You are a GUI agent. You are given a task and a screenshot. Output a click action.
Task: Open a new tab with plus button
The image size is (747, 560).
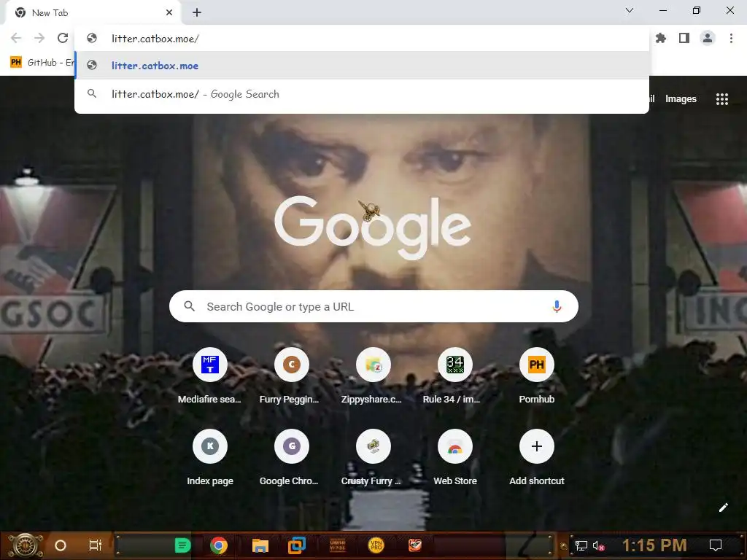click(197, 13)
